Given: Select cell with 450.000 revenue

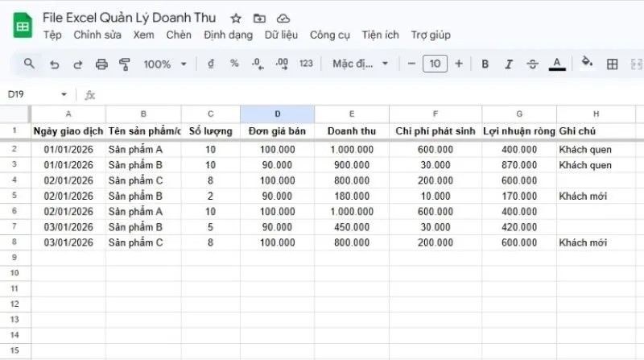Looking at the screenshot, I should coord(352,227).
